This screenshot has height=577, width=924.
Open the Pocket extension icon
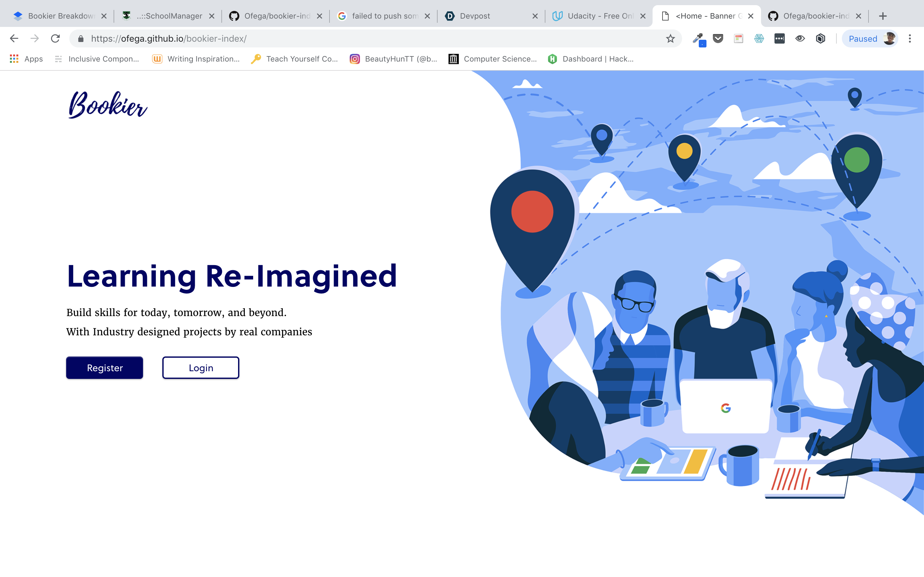718,38
